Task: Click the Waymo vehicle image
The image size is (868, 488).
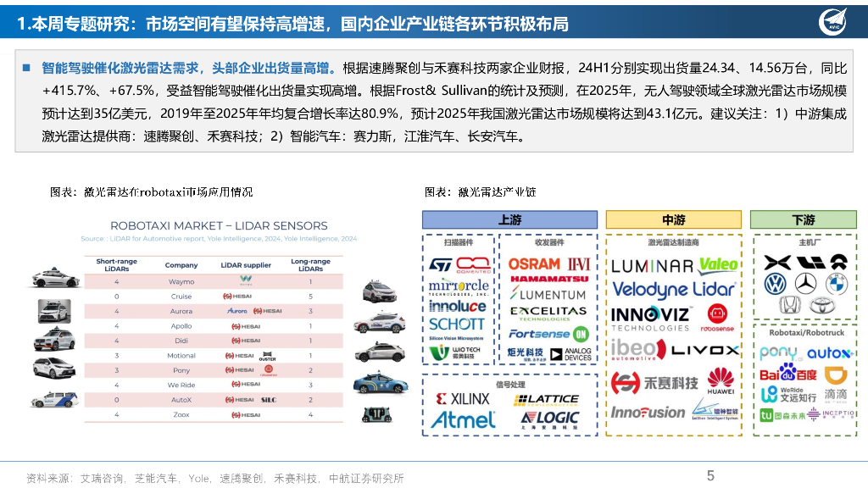Action: point(55,278)
